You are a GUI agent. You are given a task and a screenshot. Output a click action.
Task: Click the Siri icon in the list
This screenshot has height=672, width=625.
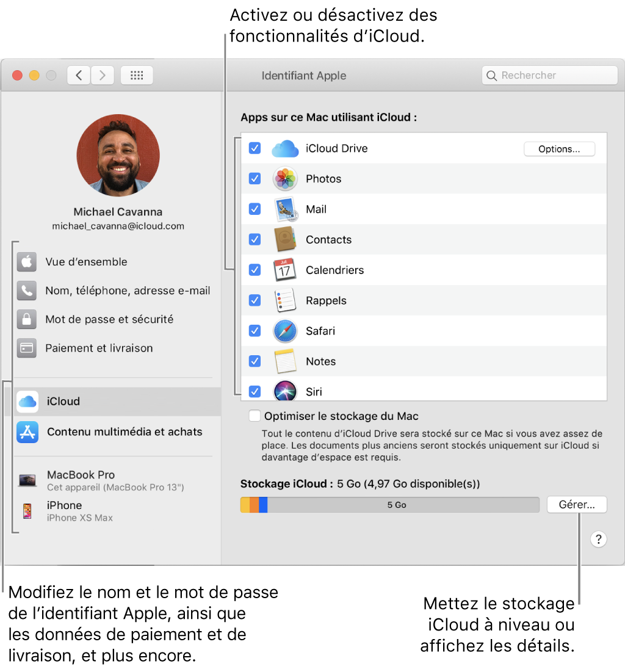284,391
